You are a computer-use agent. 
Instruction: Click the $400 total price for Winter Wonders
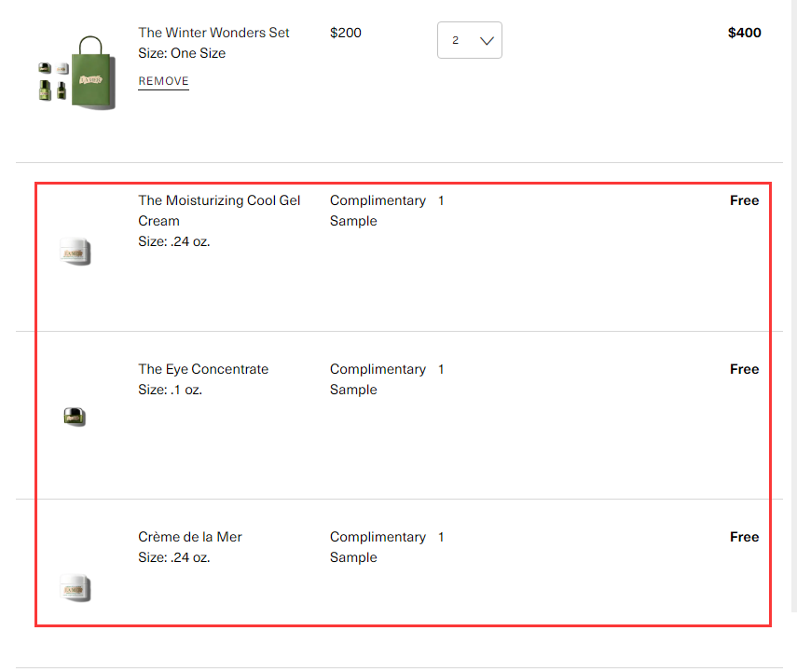(x=744, y=33)
